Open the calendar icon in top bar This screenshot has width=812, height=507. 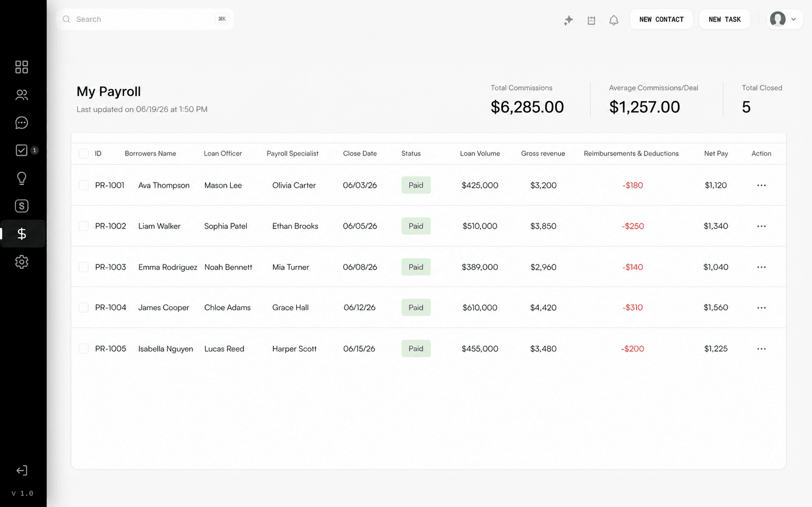[591, 20]
